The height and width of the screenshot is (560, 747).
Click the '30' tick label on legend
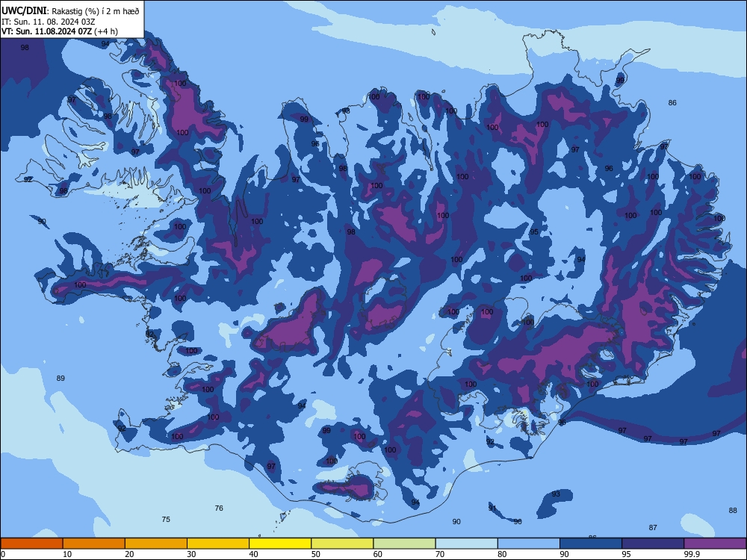coord(191,554)
